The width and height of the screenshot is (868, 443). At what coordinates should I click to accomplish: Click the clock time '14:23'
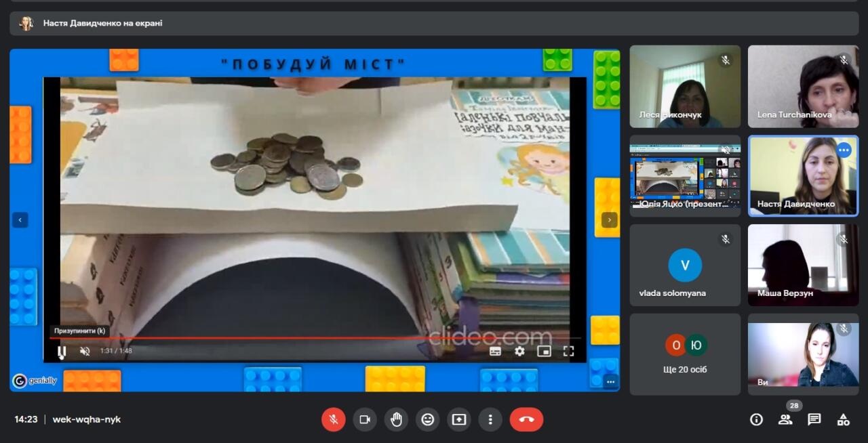[26, 419]
